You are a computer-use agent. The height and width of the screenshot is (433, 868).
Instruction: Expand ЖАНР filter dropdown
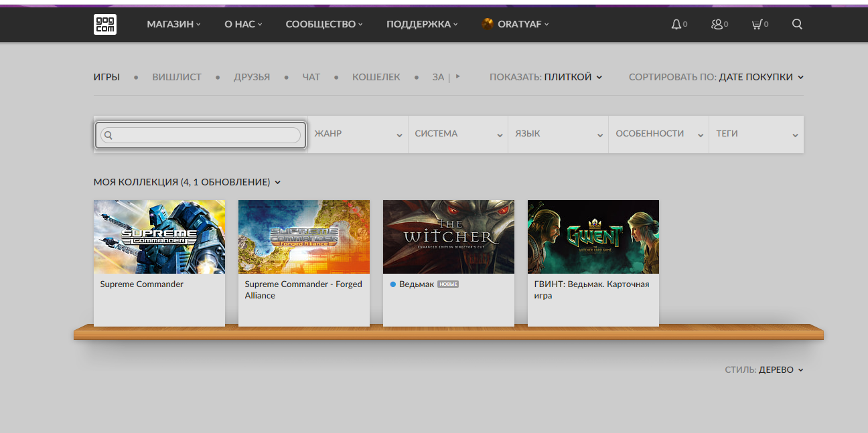[x=358, y=134]
